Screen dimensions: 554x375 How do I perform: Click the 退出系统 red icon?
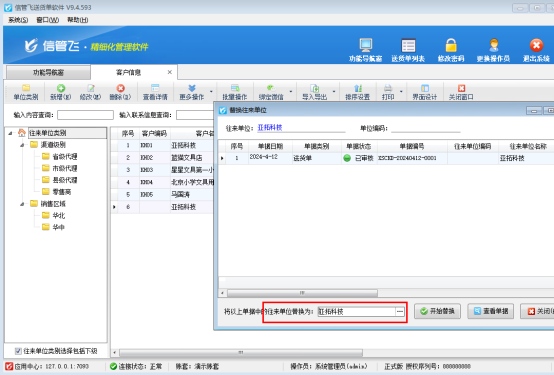pyautogui.click(x=536, y=45)
